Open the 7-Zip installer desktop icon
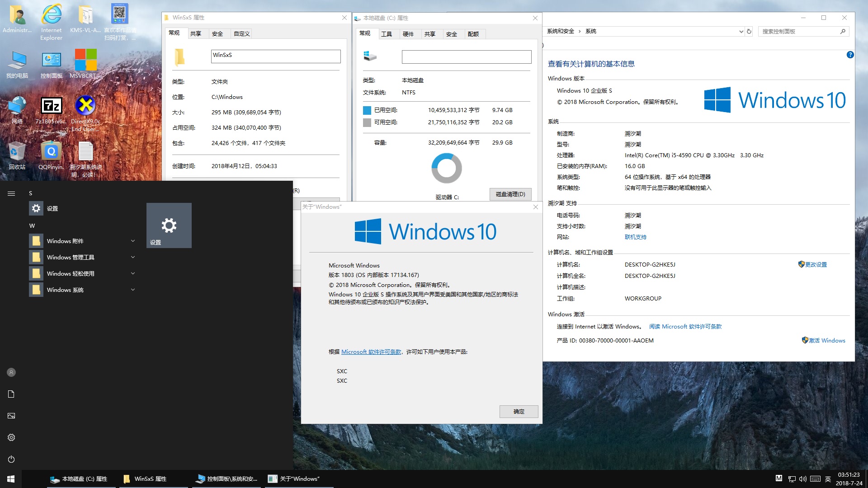Screen dimensions: 868x488 (x=52, y=107)
